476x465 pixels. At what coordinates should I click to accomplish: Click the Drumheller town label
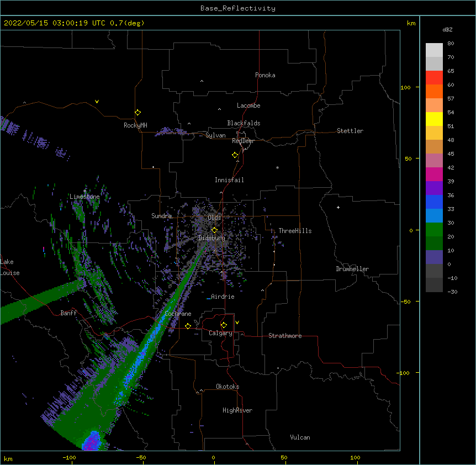point(352,269)
